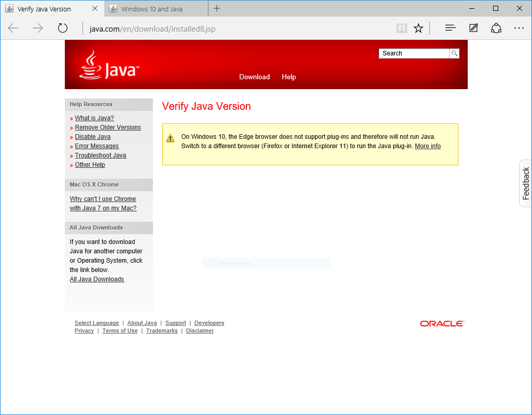This screenshot has height=415, width=532.
Task: Click the Feedback side tab
Action: pyautogui.click(x=525, y=183)
